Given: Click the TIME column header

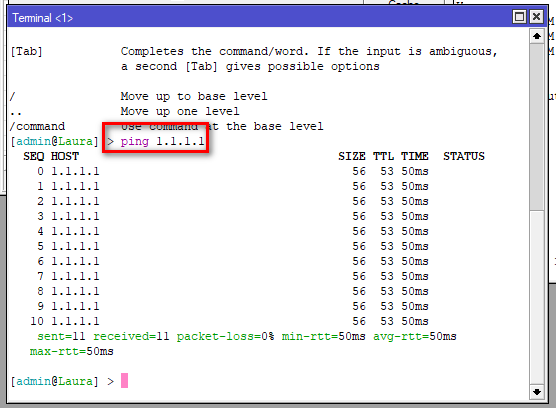Looking at the screenshot, I should [415, 156].
